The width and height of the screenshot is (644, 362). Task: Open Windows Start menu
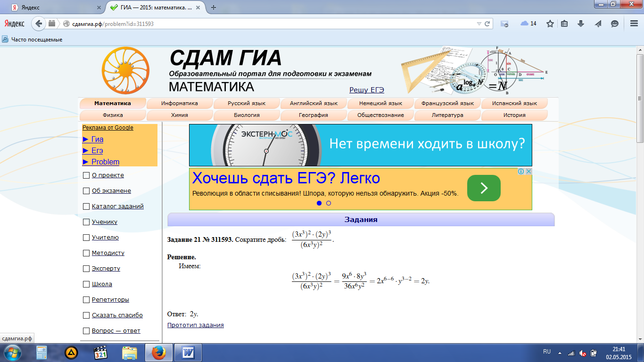point(12,353)
